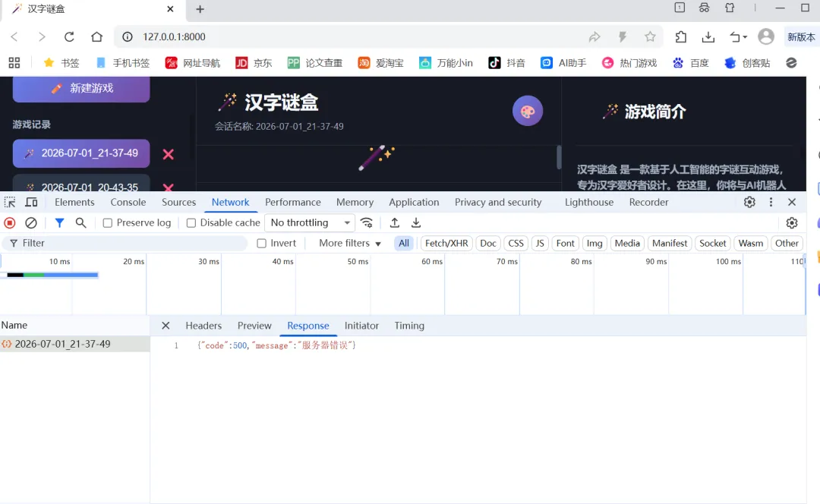Open the 百度 bookmark
The image size is (820, 504).
pos(690,63)
